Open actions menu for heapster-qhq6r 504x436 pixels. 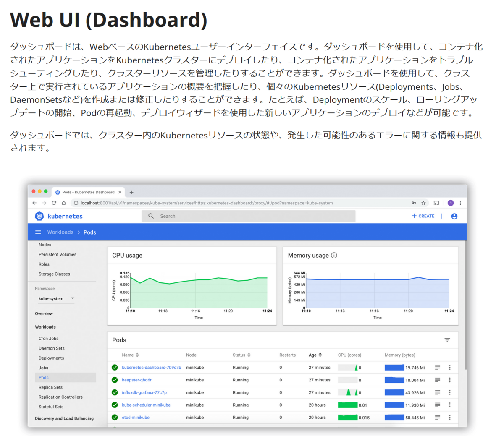pyautogui.click(x=449, y=380)
